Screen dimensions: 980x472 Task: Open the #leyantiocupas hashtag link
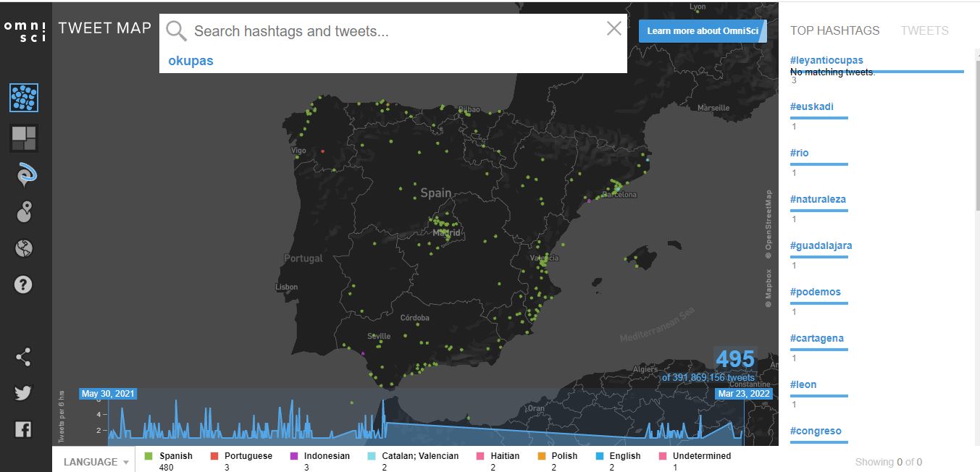pyautogui.click(x=826, y=60)
